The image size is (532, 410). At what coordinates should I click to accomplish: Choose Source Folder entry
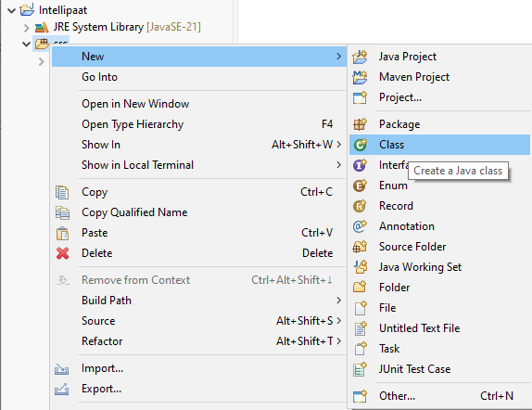(439, 247)
